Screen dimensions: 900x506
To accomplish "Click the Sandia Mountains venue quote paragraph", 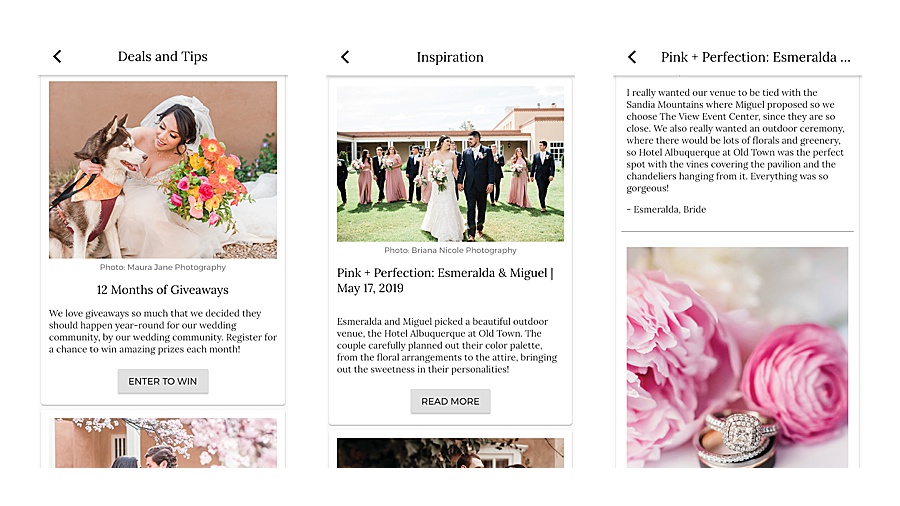I will 735,141.
